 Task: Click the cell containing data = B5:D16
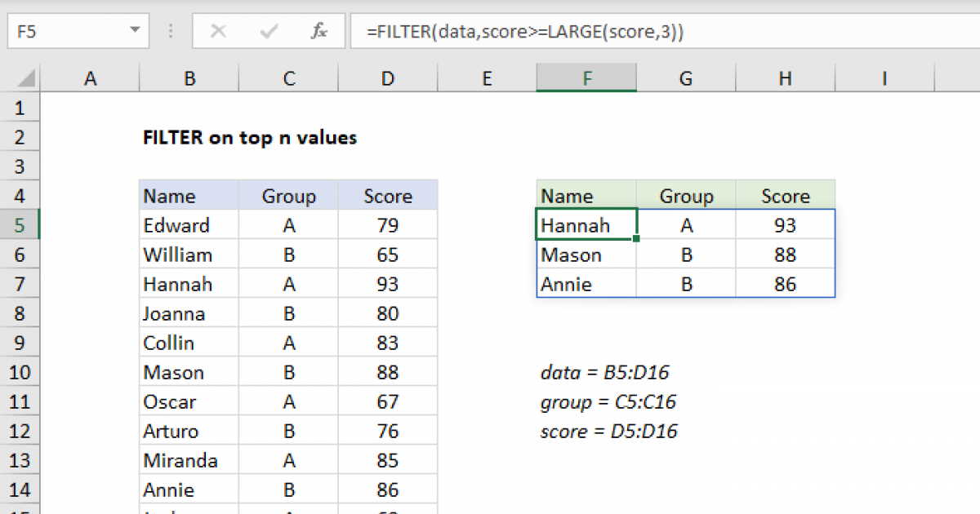(x=604, y=372)
